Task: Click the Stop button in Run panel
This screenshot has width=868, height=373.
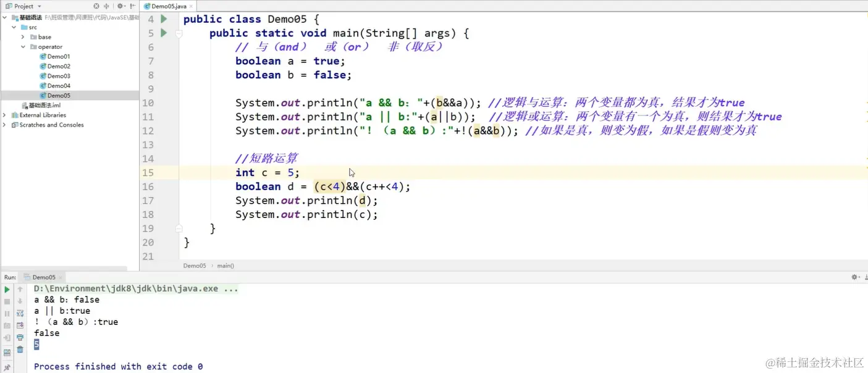Action: (7, 301)
